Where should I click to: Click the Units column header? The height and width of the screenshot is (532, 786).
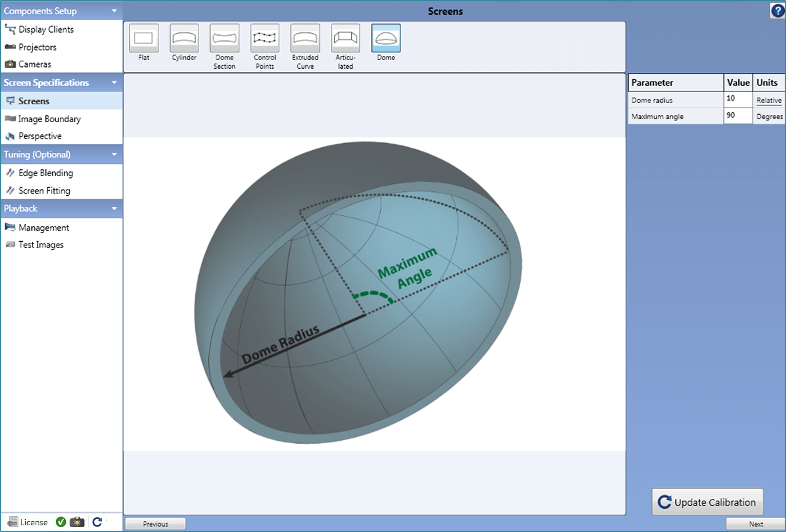pyautogui.click(x=768, y=83)
